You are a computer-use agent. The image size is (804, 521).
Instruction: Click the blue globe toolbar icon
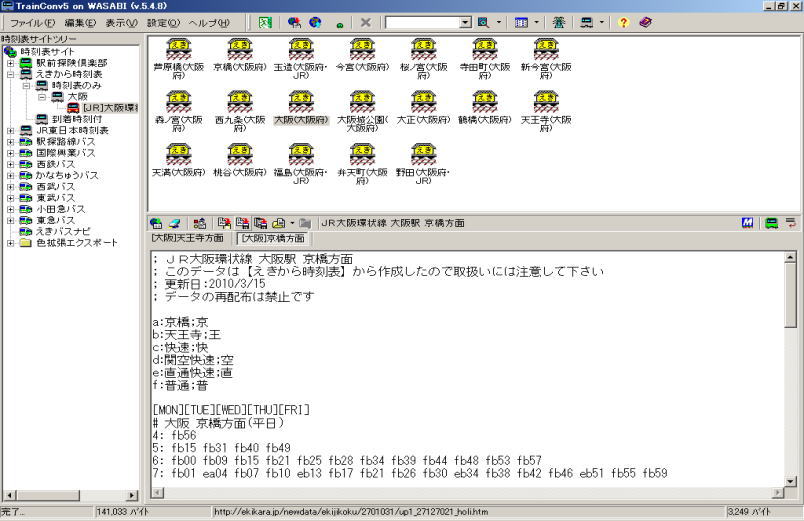pos(315,23)
